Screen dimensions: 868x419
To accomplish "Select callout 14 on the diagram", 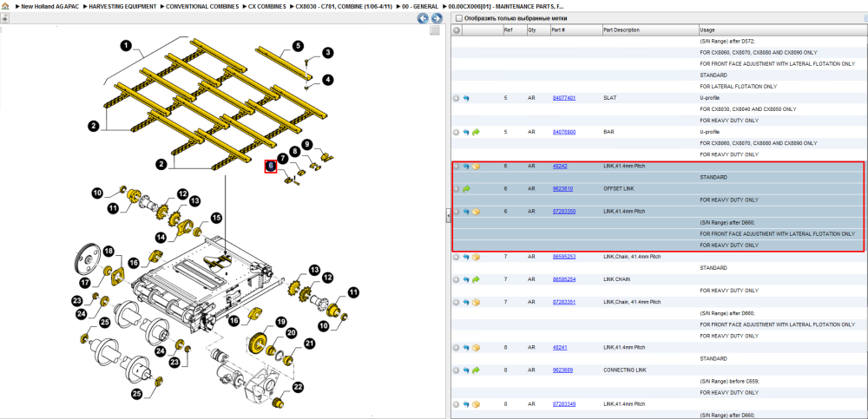I will point(161,237).
